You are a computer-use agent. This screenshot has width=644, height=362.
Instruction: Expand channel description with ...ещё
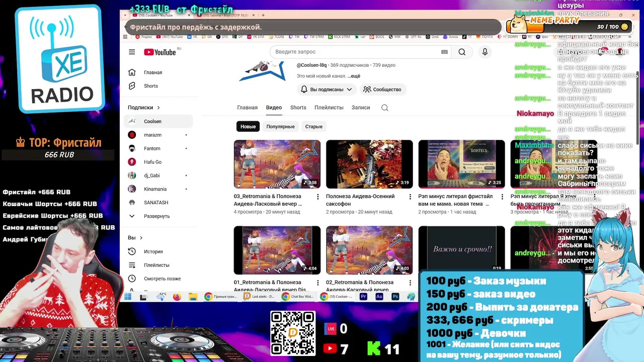[354, 76]
